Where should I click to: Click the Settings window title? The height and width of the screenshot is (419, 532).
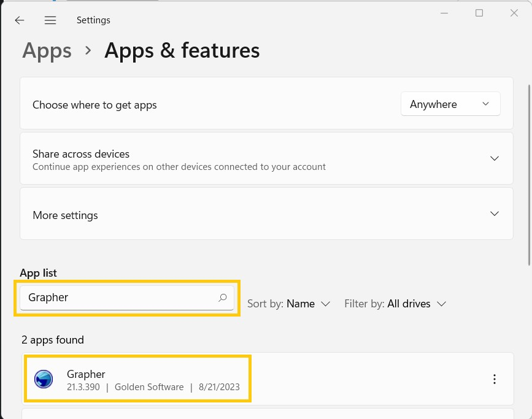(93, 20)
